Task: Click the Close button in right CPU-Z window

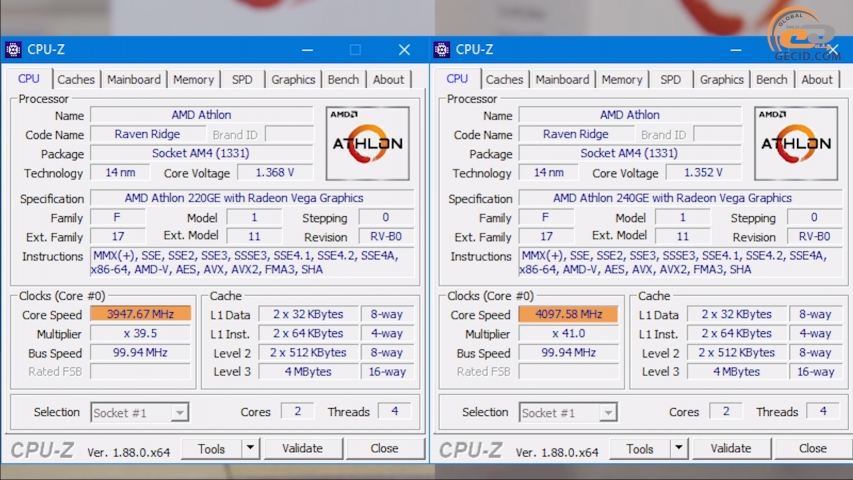Action: click(813, 448)
